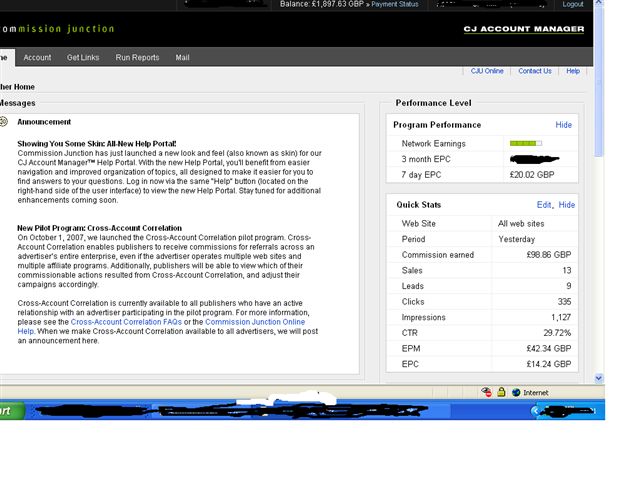
Task: Log out using the Logout link
Action: [573, 4]
